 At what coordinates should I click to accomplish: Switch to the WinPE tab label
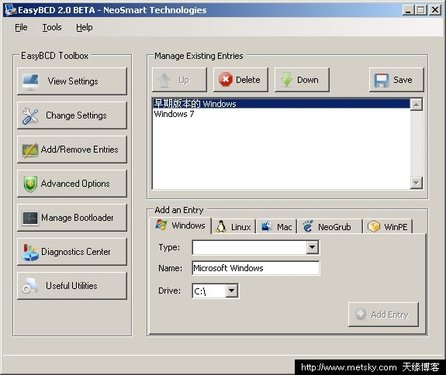(396, 227)
